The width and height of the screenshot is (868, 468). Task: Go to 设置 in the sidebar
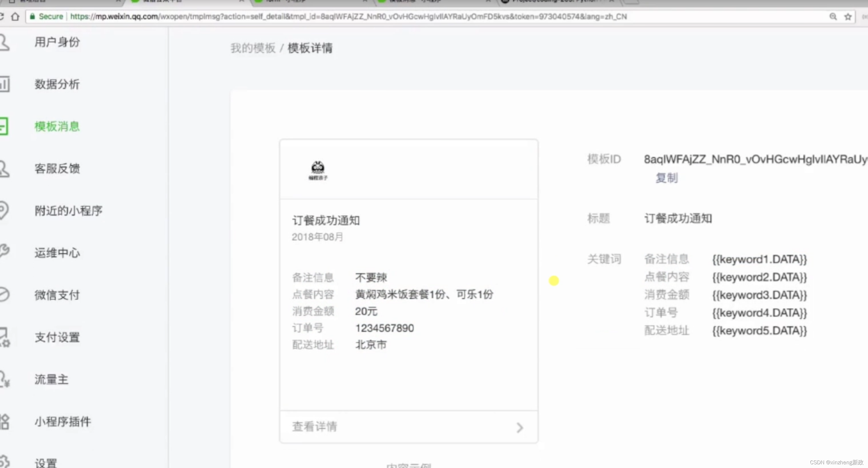46,463
